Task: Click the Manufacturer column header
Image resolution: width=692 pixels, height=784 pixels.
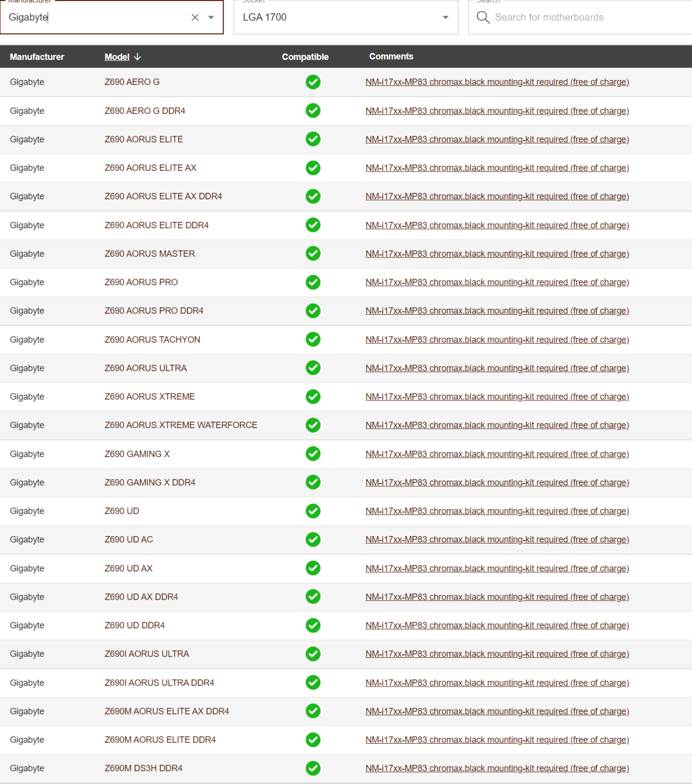Action: pyautogui.click(x=37, y=57)
